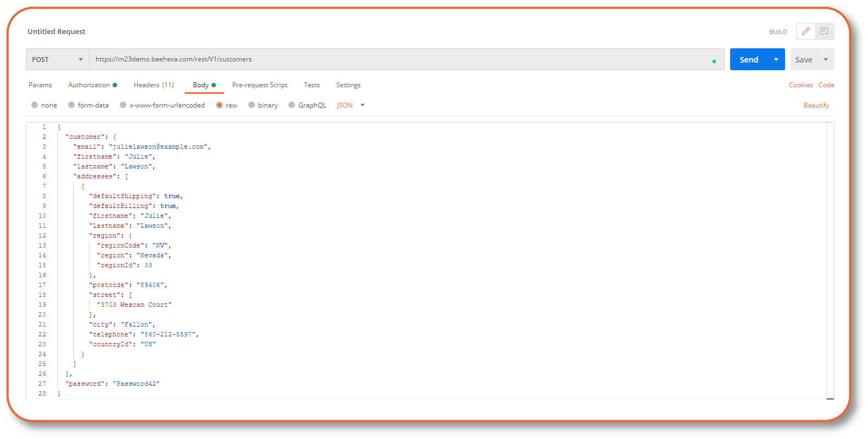Open the Build mode pencil icon
Image resolution: width=868 pixels, height=439 pixels.
(x=805, y=31)
